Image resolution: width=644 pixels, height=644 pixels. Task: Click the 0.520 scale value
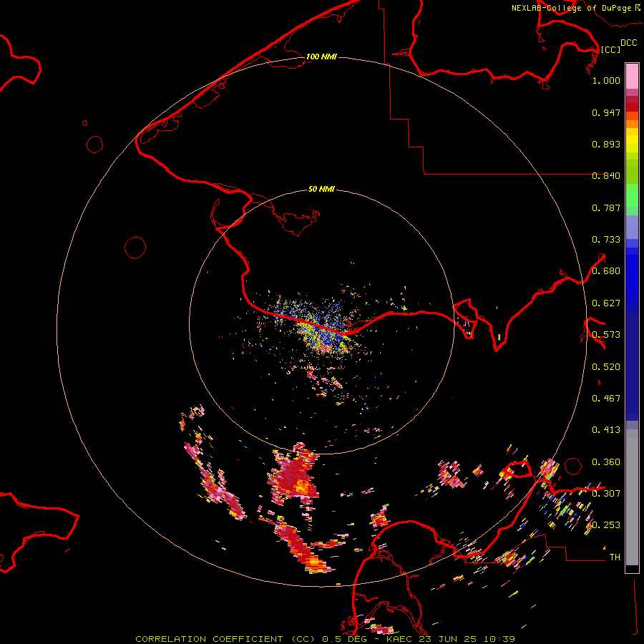click(606, 367)
